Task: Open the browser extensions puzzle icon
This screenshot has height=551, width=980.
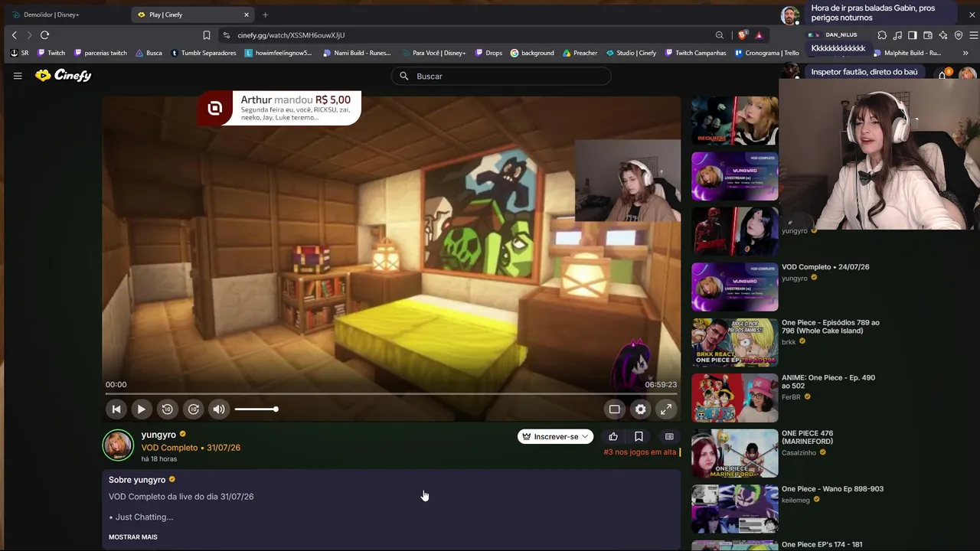Action: click(882, 35)
